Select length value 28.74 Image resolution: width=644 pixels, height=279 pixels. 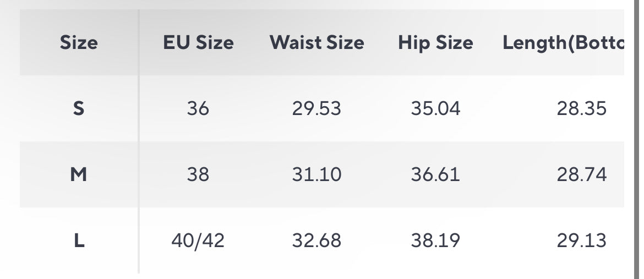tap(582, 174)
